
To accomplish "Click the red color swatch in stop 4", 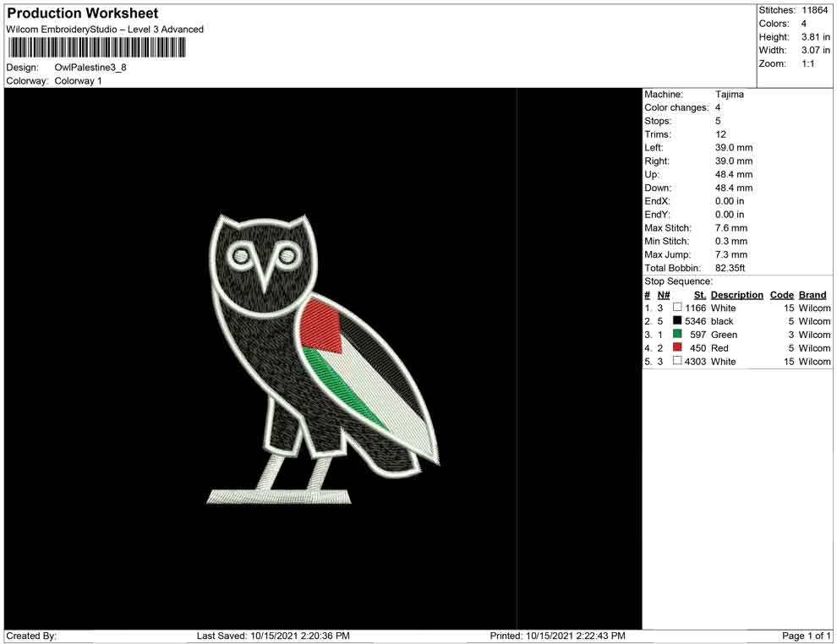I will coord(677,347).
